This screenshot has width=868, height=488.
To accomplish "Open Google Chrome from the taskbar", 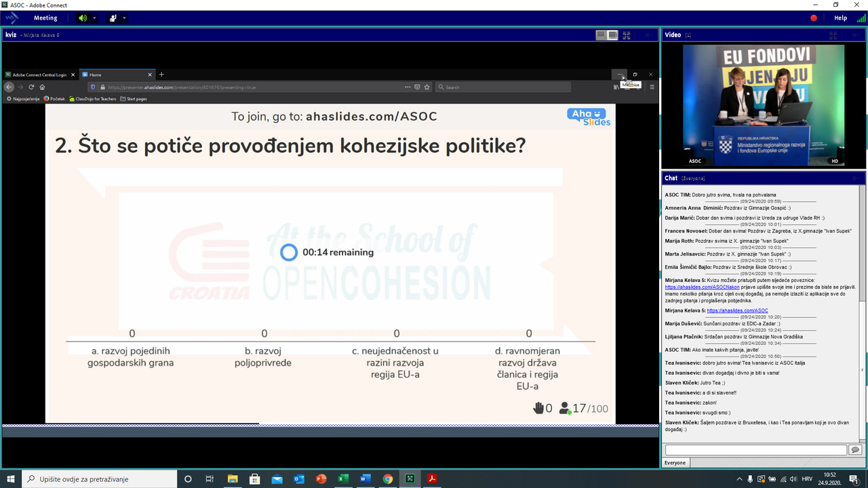I will (x=387, y=479).
